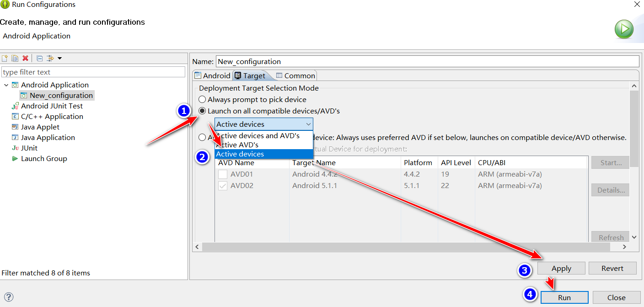Click the ARM cell in AVD01 row
This screenshot has height=307, width=644.
(x=510, y=174)
